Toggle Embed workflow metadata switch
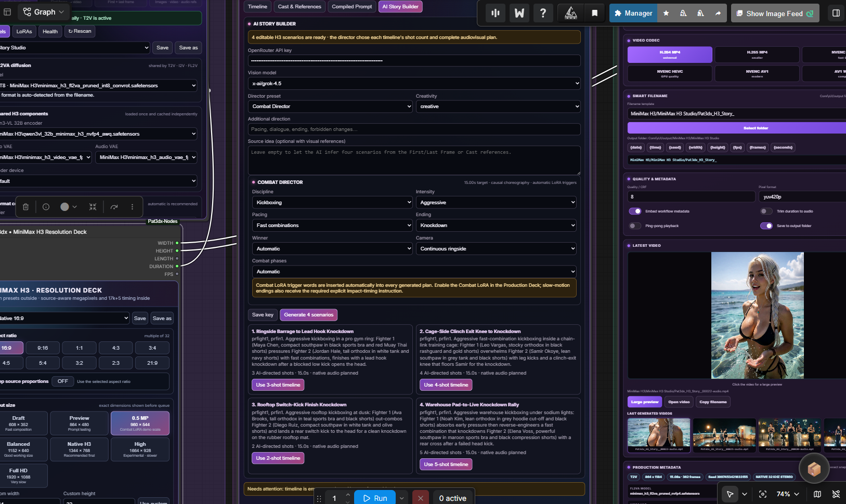The width and height of the screenshot is (846, 504). [635, 211]
